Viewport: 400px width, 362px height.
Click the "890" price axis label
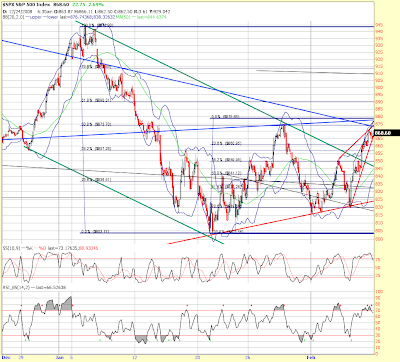[379, 102]
